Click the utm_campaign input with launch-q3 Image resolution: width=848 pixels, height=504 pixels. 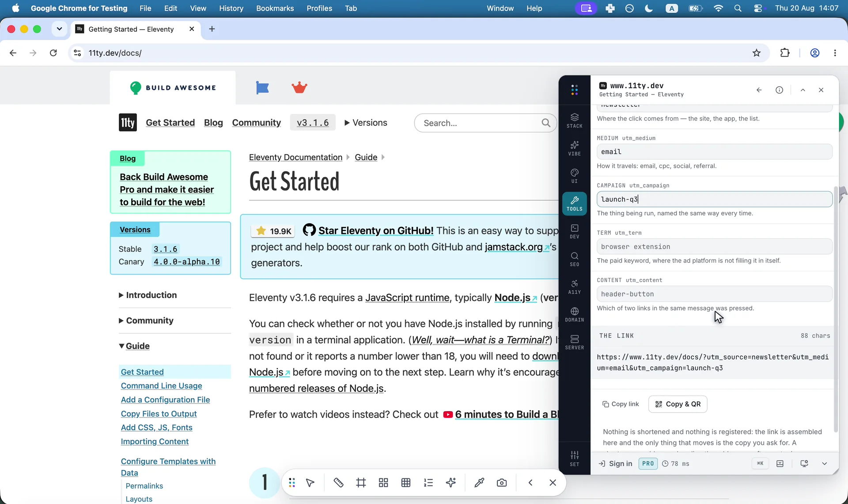coord(714,199)
